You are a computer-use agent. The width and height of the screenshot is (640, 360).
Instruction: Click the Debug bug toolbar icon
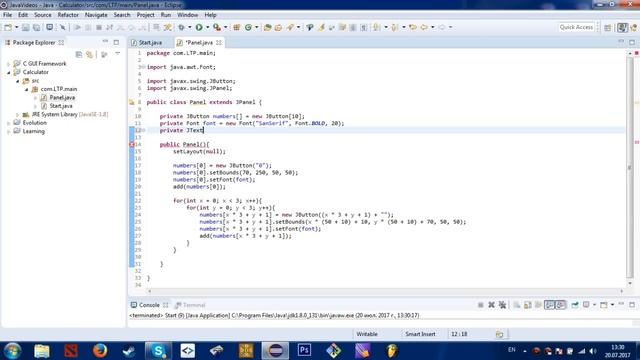point(181,27)
